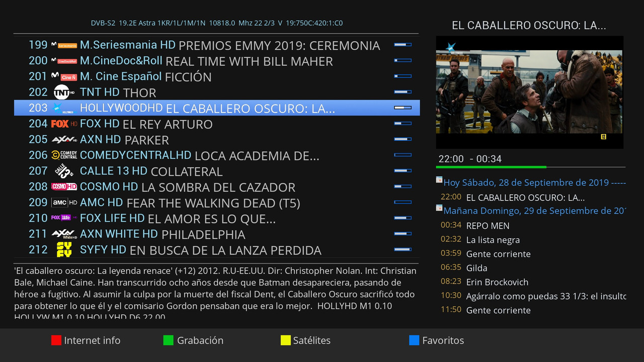Click the TNT HD channel logo
The image size is (644, 362).
[x=64, y=92]
